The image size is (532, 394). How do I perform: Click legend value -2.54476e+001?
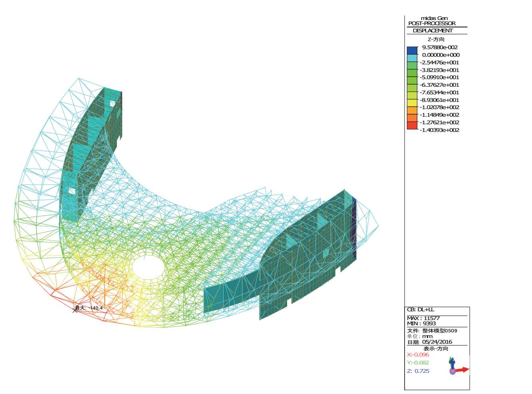click(x=439, y=62)
